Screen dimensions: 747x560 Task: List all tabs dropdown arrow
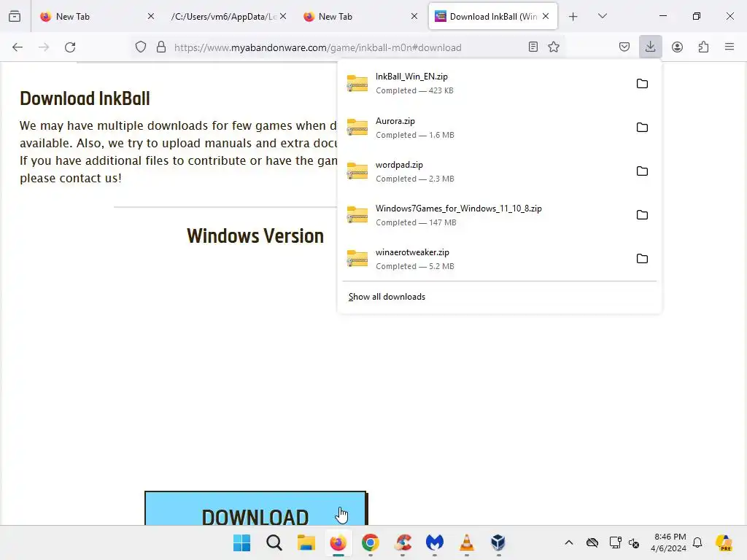pyautogui.click(x=602, y=16)
